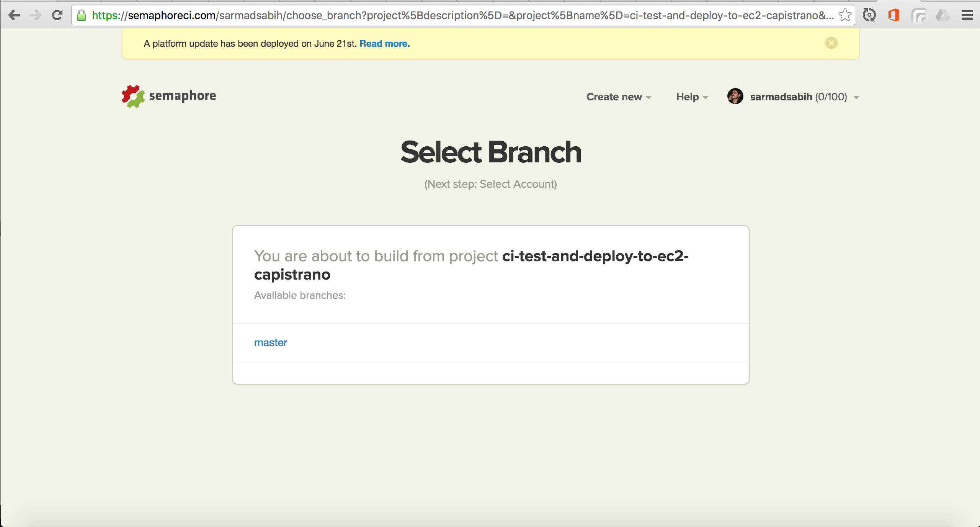Open the Chrome hamburger menu

click(x=967, y=15)
